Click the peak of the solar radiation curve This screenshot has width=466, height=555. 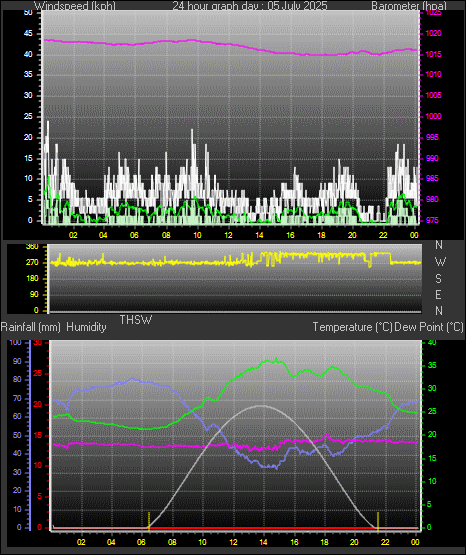pyautogui.click(x=261, y=406)
